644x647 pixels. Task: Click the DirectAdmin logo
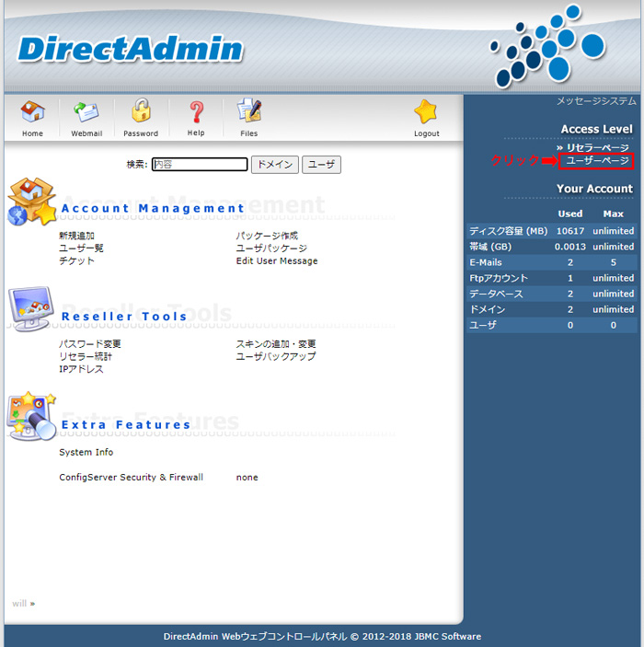point(131,49)
